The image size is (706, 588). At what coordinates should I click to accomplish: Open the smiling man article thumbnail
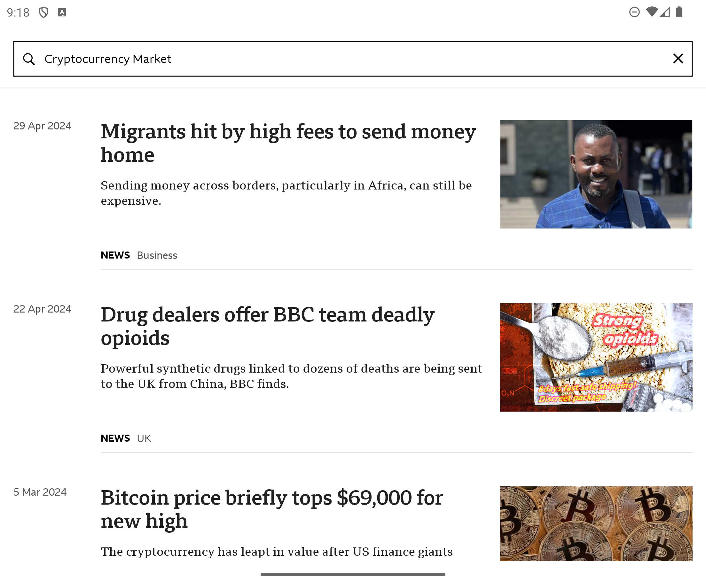pyautogui.click(x=596, y=174)
